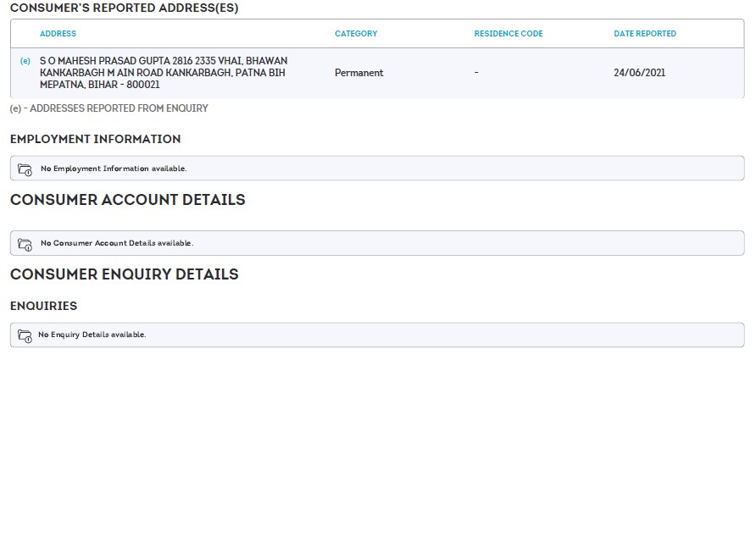Select the CATEGORY column header

356,34
